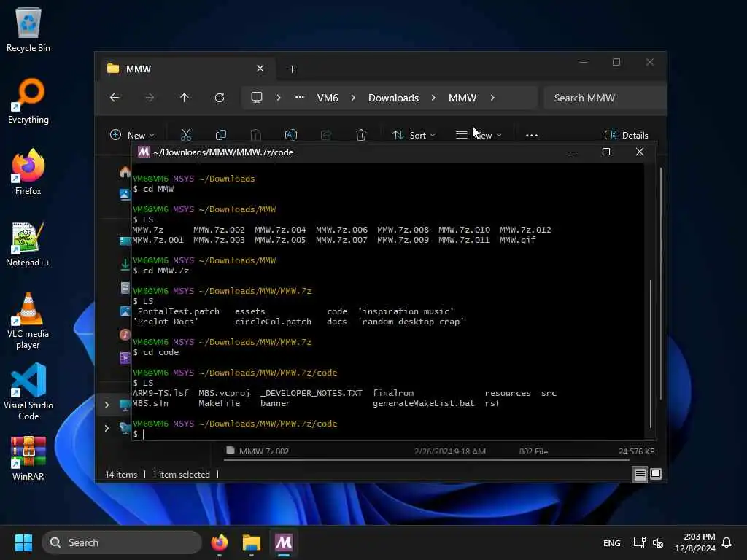
Task: Switch to large thumbnails view icon in status bar
Action: [656, 474]
